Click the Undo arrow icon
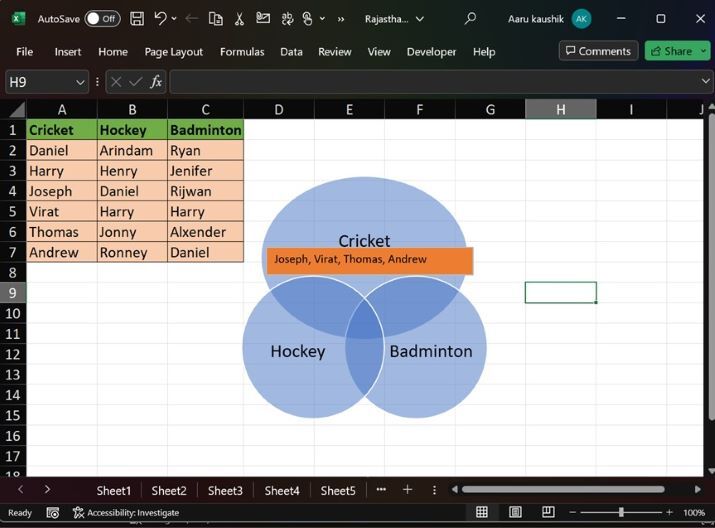Screen dimensions: 715x528 pos(160,19)
